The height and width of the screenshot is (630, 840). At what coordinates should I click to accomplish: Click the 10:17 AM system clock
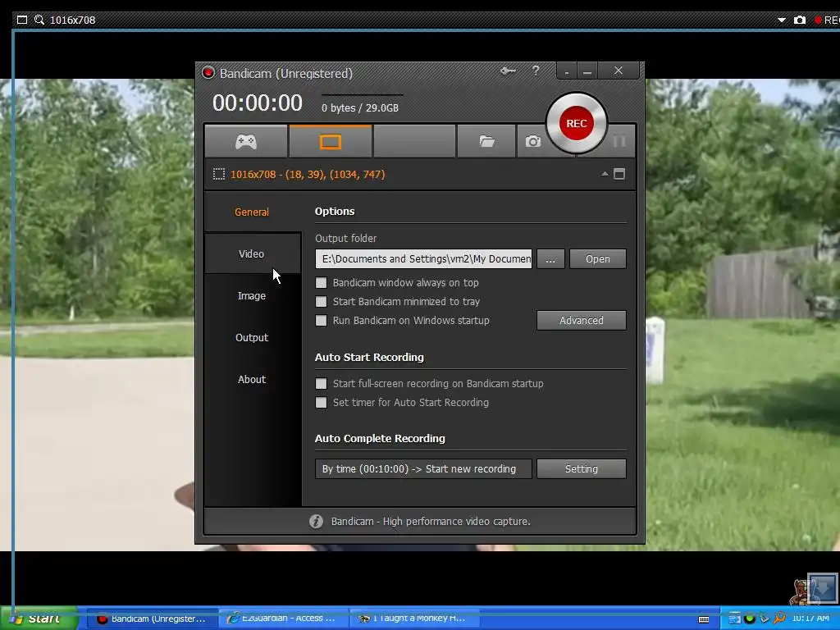pyautogui.click(x=810, y=619)
